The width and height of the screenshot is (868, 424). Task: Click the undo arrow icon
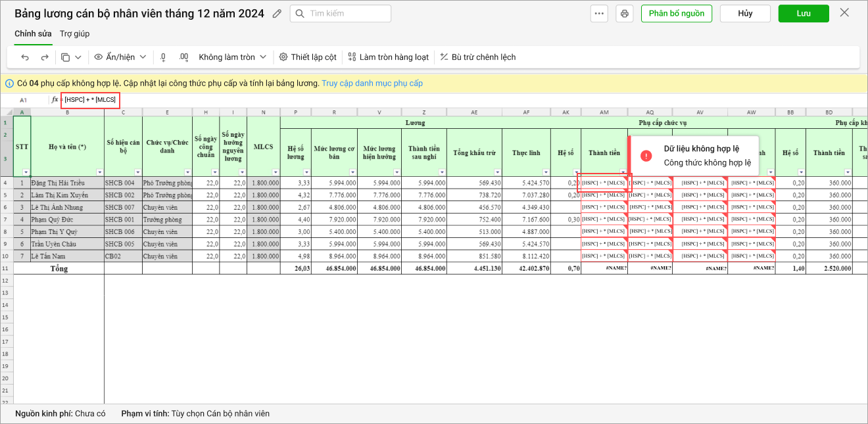pos(25,57)
